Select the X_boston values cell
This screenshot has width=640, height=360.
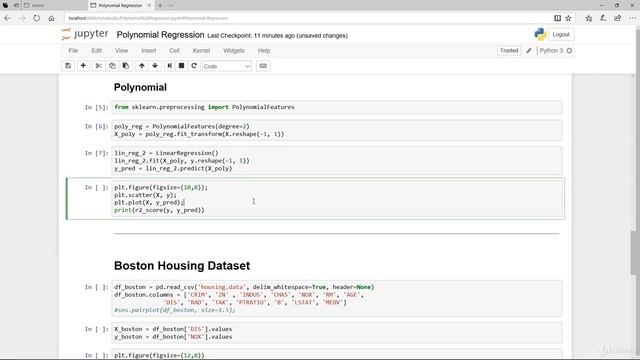(337, 333)
